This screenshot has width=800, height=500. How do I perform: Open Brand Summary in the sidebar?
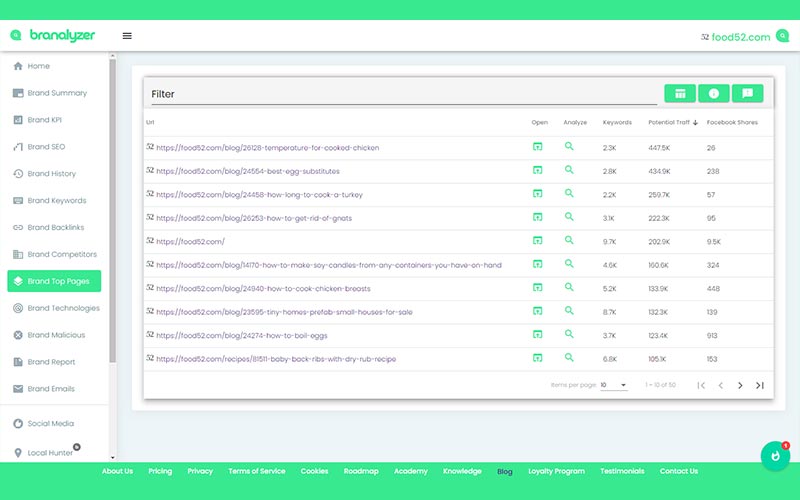tap(50, 93)
